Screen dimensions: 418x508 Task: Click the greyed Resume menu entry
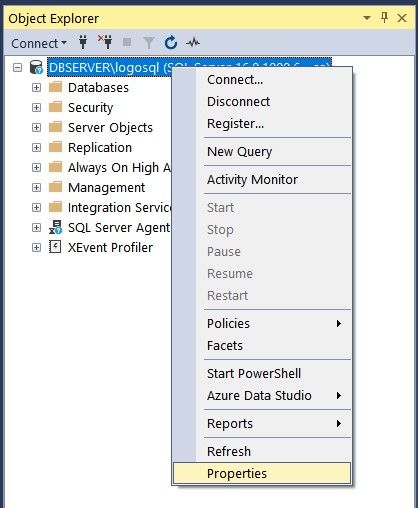(262, 274)
